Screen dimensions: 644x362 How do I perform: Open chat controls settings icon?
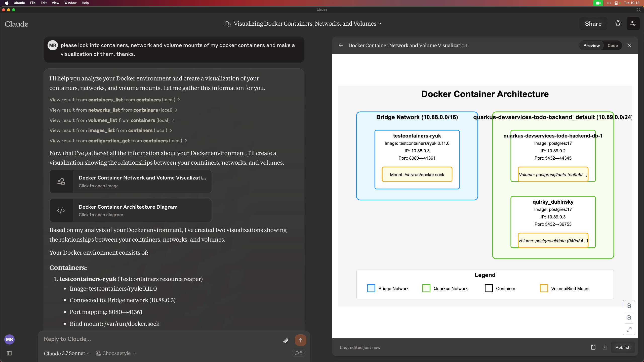(x=633, y=23)
